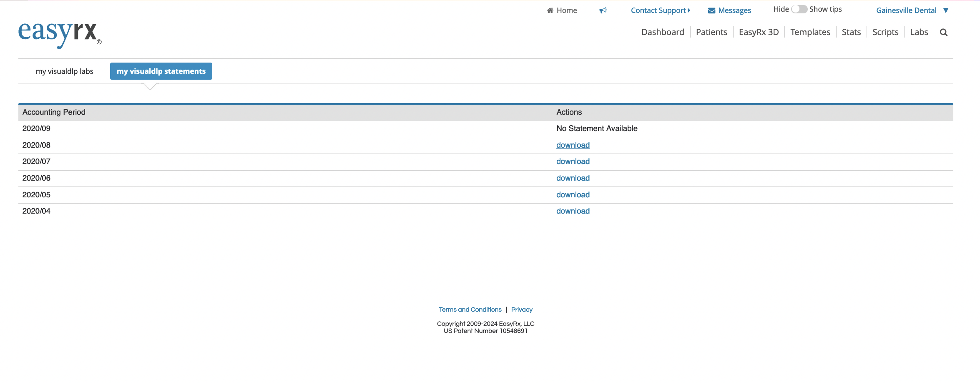Download the 2020/05 statement
The width and height of the screenshot is (980, 383).
573,195
